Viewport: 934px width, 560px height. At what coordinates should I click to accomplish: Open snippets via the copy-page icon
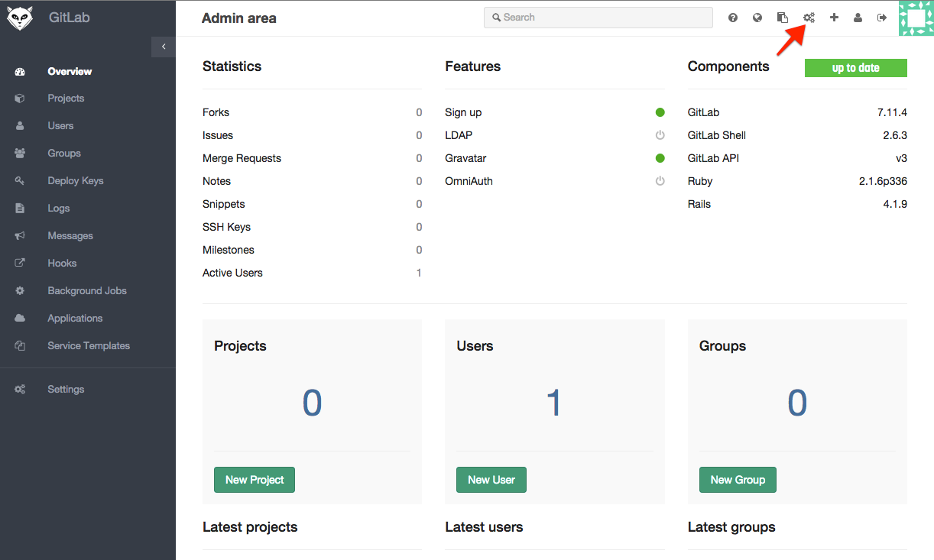783,17
